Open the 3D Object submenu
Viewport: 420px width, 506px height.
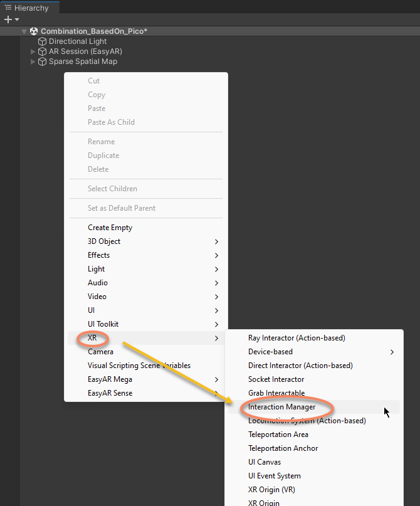[x=104, y=241]
